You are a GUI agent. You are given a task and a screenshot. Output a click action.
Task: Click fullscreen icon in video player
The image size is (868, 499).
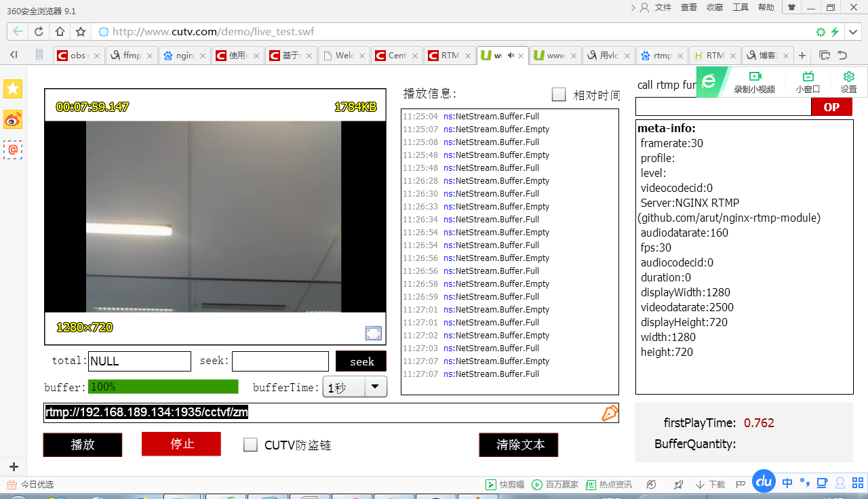point(373,333)
